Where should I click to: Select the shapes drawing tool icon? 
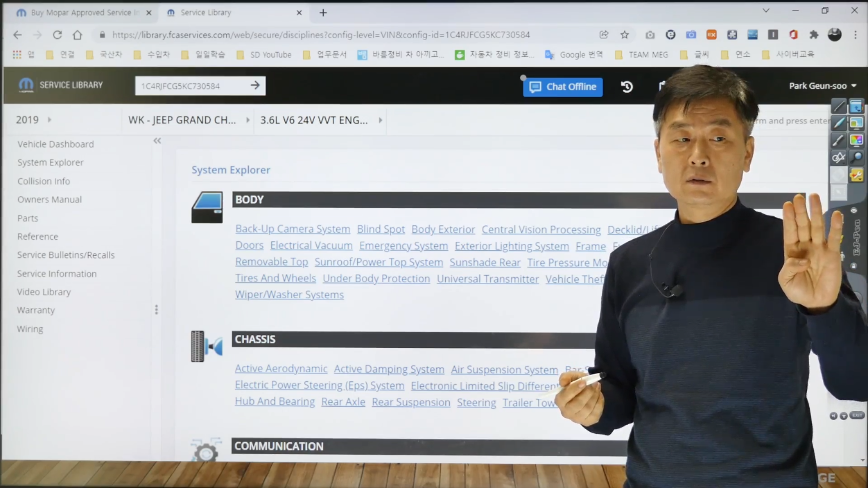tap(839, 157)
